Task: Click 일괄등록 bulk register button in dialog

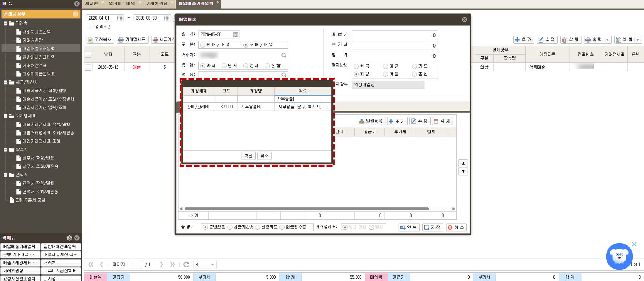Action: [x=371, y=121]
